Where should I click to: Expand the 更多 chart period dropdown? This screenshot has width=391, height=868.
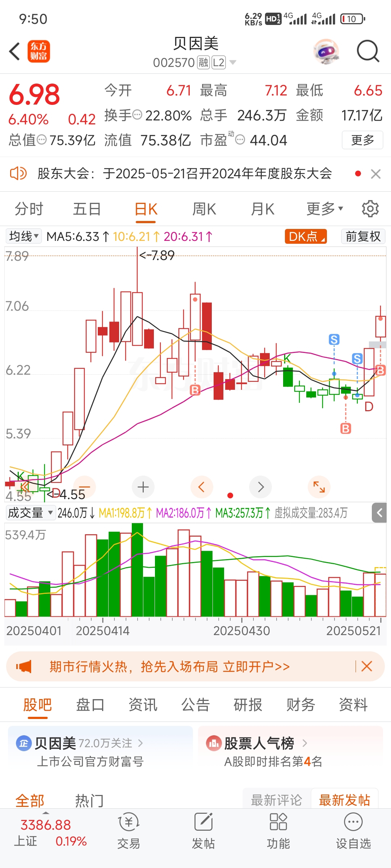click(x=324, y=209)
